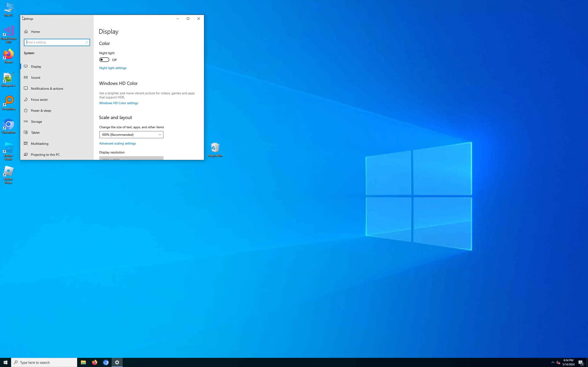Open Projecting to this PC settings
588x367 pixels.
tap(45, 155)
